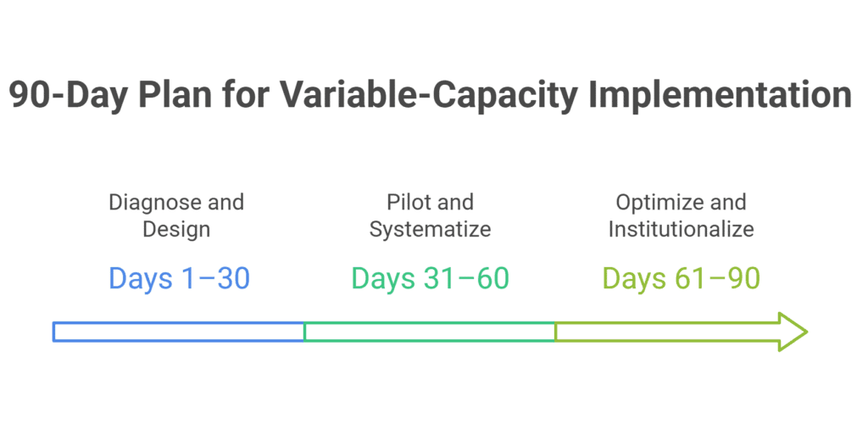This screenshot has width=868, height=436.
Task: Click the green 'Days 31–60' label
Action: point(430,278)
